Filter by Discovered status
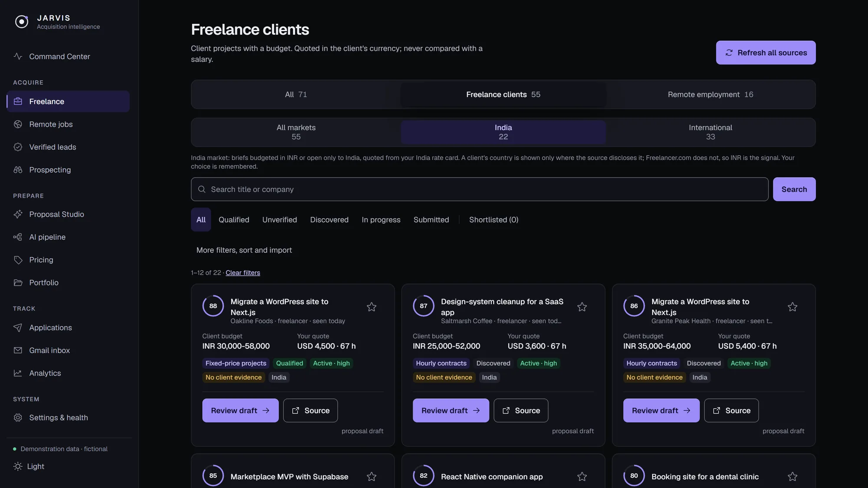Viewport: 868px width, 488px height. [x=329, y=219]
